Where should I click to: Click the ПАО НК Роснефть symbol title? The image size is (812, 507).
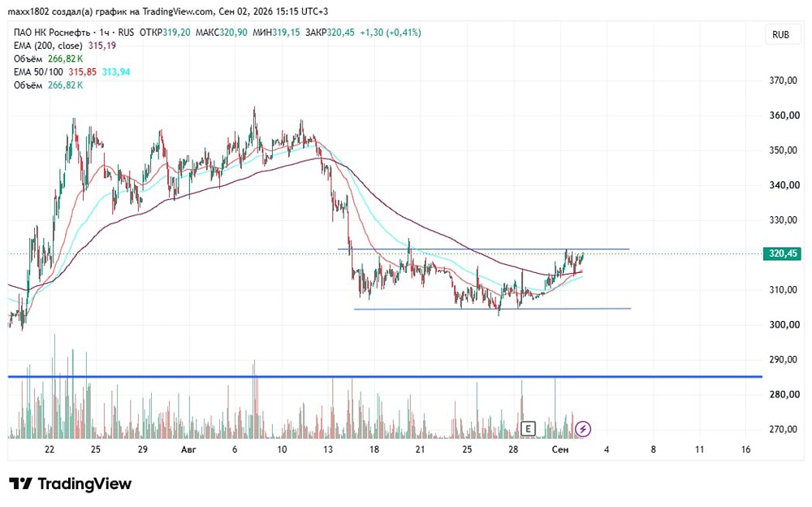click(x=52, y=32)
